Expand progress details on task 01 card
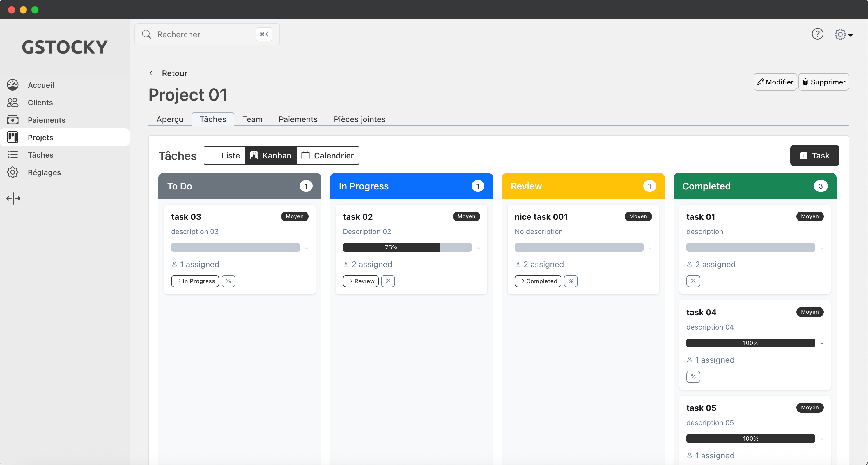This screenshot has width=868, height=465. click(693, 281)
